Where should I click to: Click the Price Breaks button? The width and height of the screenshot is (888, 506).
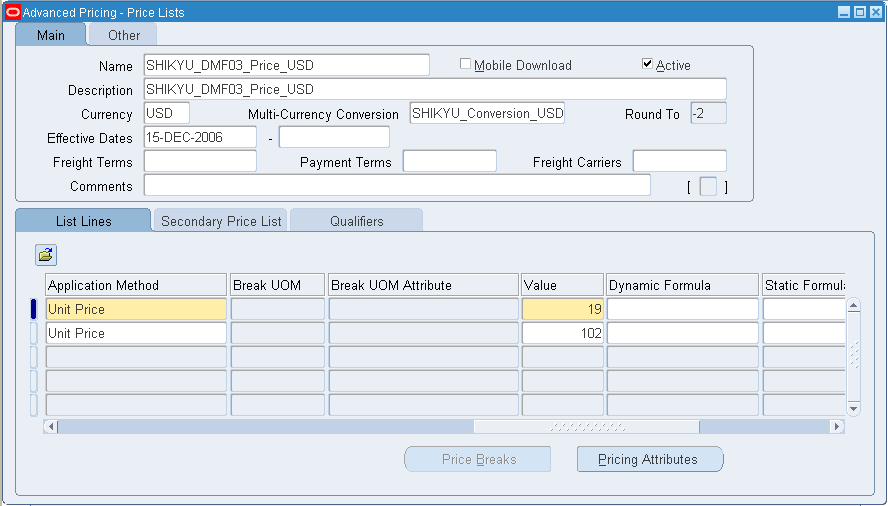477,459
